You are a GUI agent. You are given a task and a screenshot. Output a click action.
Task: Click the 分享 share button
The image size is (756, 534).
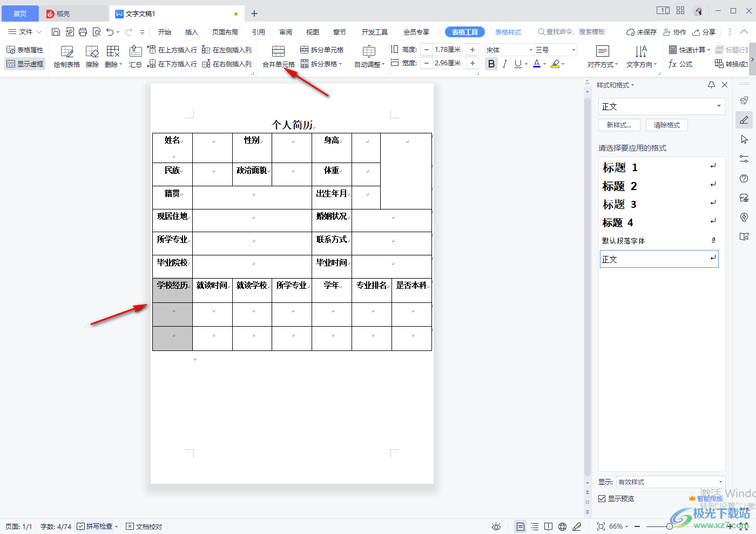click(704, 32)
